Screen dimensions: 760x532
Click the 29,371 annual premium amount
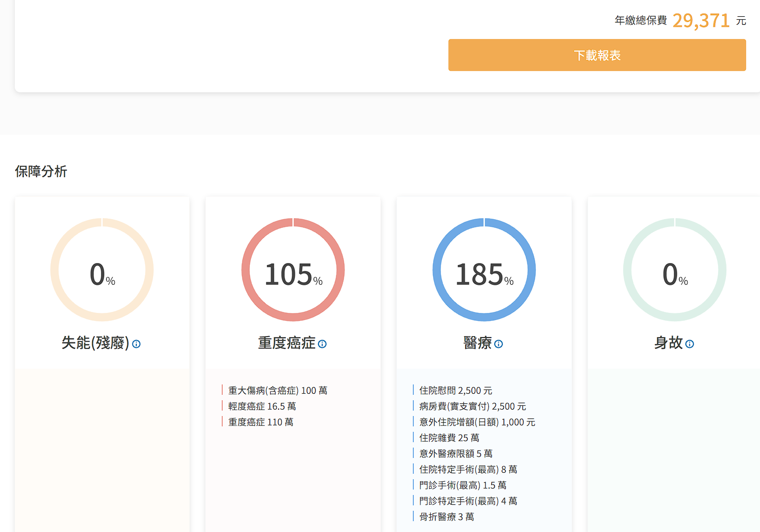pyautogui.click(x=701, y=21)
